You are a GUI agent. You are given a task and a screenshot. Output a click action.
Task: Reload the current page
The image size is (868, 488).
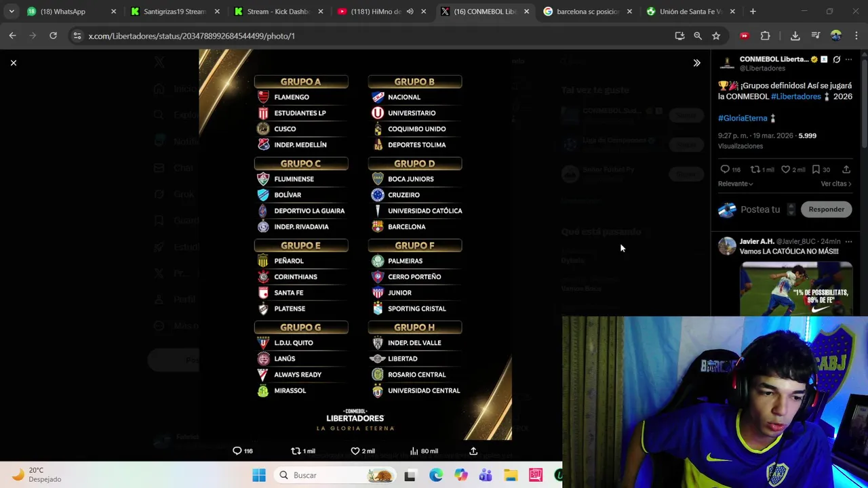(x=53, y=36)
